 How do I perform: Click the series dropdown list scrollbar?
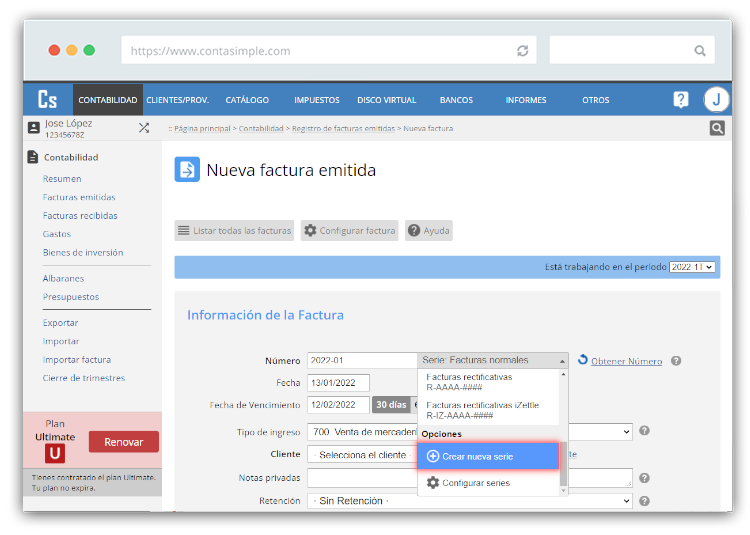coord(563,462)
